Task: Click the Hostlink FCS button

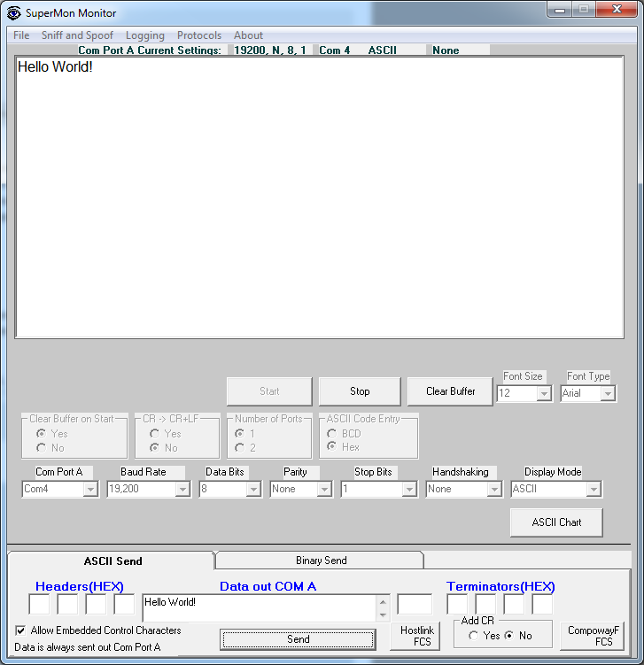Action: tap(415, 636)
